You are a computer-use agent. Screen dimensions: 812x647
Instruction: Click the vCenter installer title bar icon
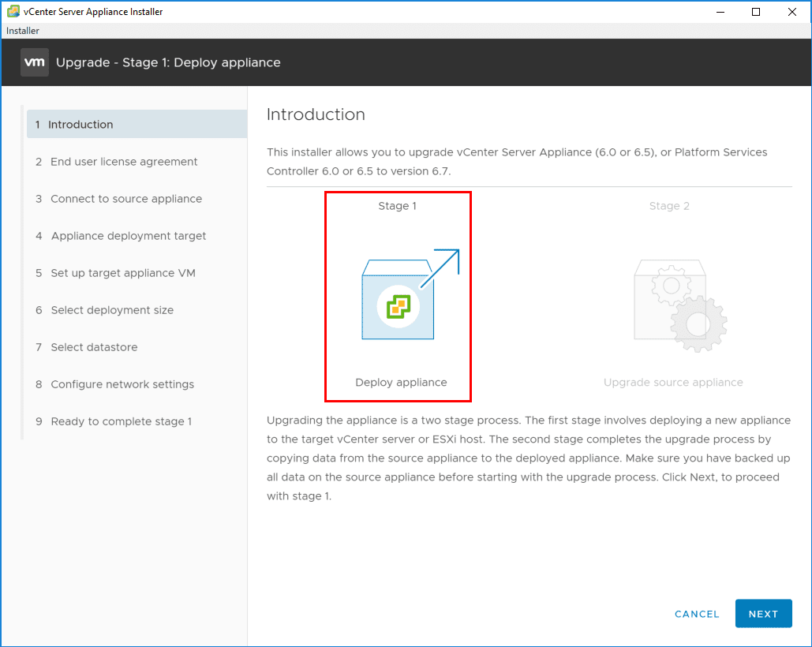(13, 11)
